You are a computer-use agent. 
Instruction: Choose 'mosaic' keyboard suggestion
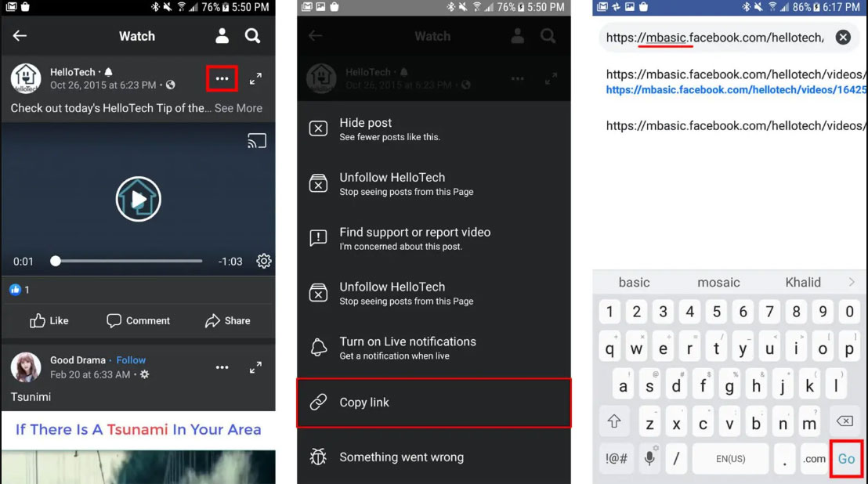718,283
